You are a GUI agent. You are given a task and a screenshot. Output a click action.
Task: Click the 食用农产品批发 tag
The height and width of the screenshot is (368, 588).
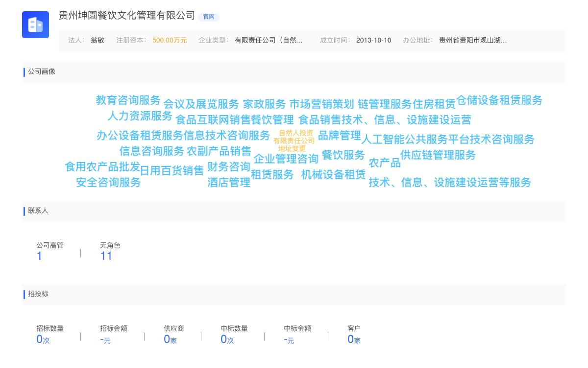[103, 167]
